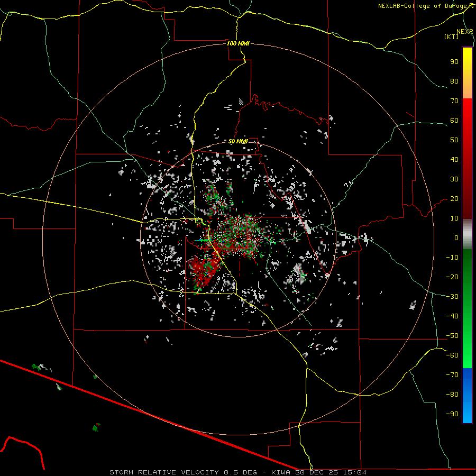Click the -10 knot scale label
Screen dimensions: 476x476
(452, 258)
